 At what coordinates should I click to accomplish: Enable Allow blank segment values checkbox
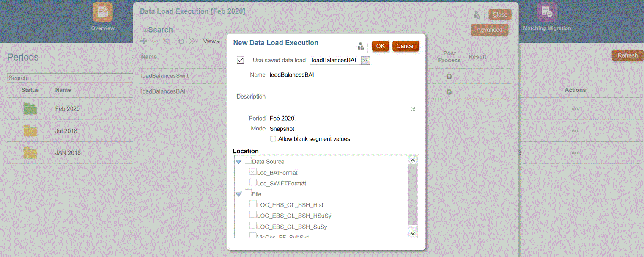point(274,139)
